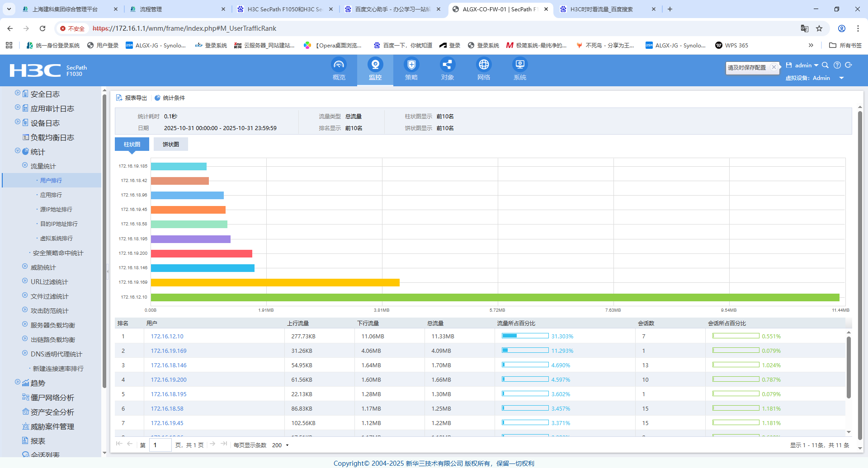Select 应用排行 in the sidebar
The width and height of the screenshot is (868, 468).
pos(51,195)
